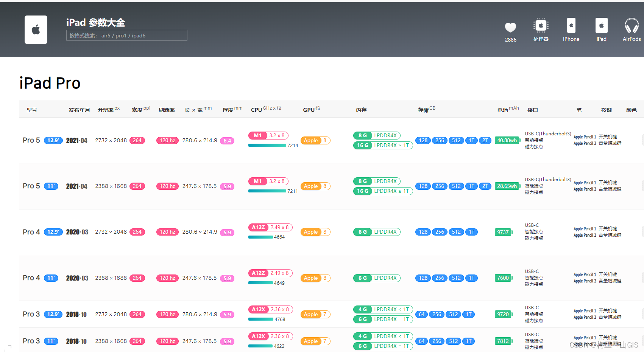Click the 7214 benchmark score bar
The image size is (644, 352).
273,145
